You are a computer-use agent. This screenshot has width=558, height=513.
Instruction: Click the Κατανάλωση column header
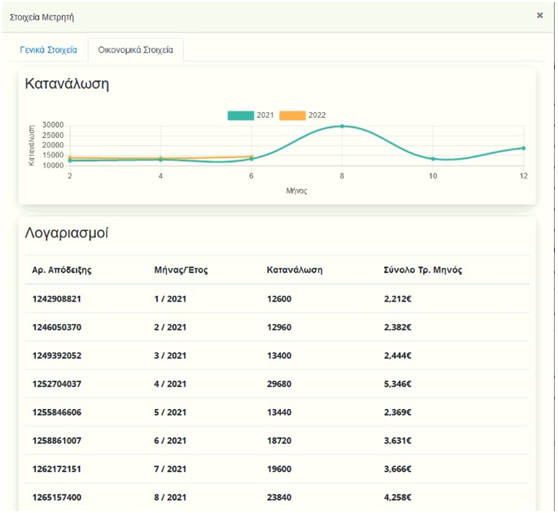click(294, 270)
